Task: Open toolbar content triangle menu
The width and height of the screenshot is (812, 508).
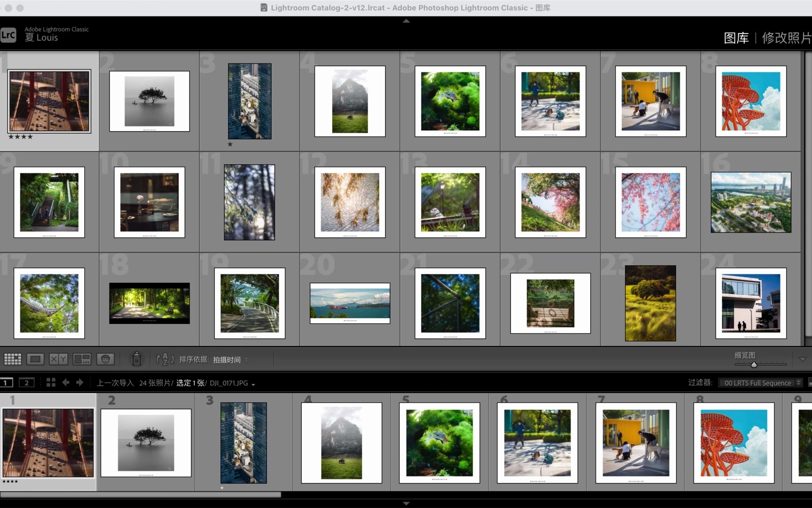Action: point(803,359)
